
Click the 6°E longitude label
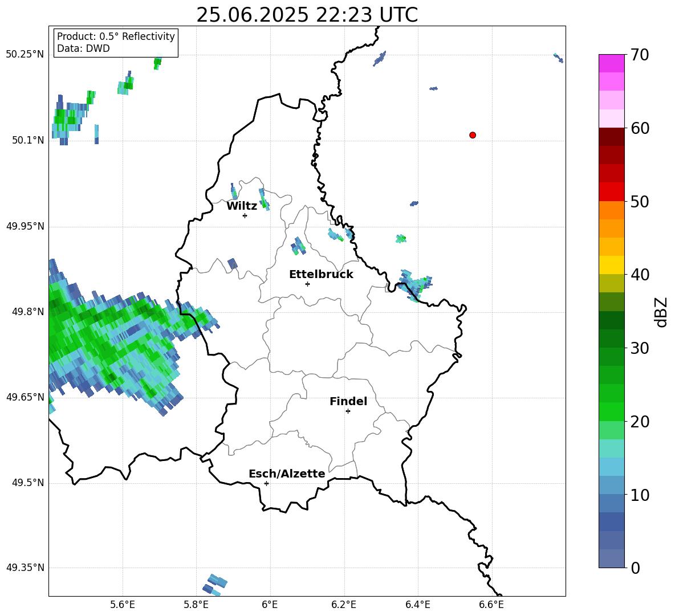click(270, 605)
